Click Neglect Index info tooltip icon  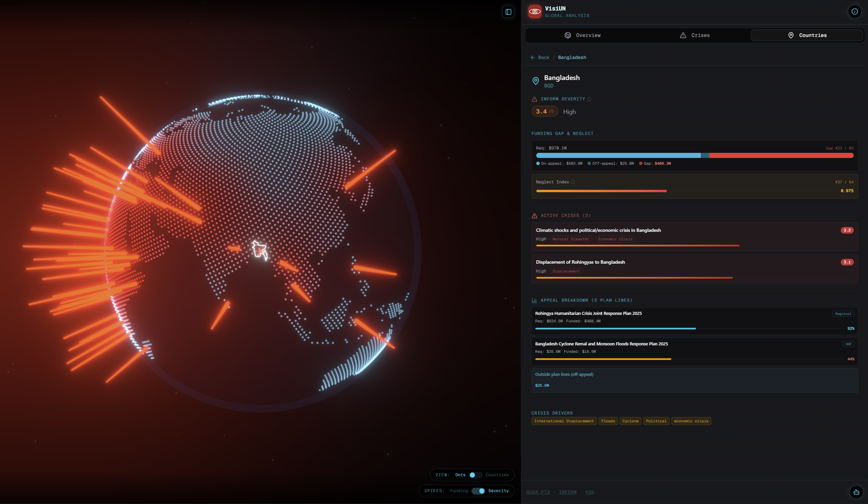click(573, 182)
